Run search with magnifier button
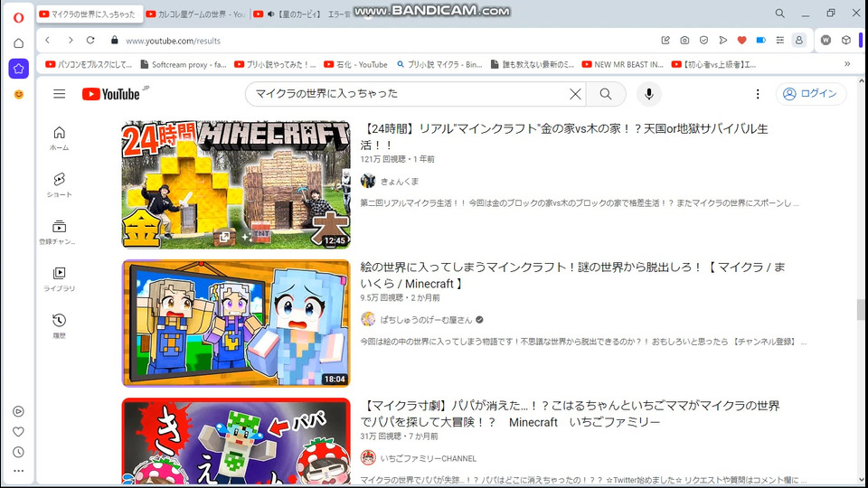The height and width of the screenshot is (488, 868). tap(606, 94)
